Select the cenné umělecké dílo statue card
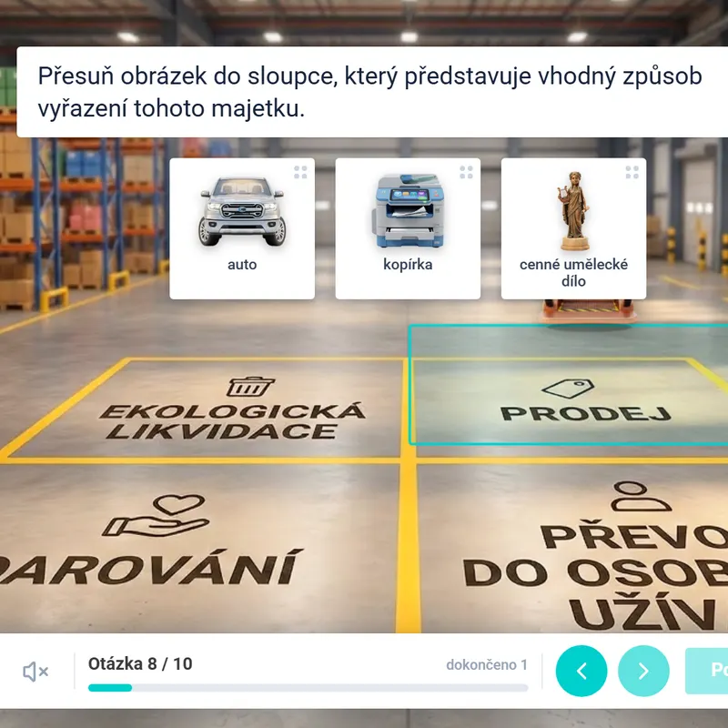728x728 pixels. click(x=573, y=228)
